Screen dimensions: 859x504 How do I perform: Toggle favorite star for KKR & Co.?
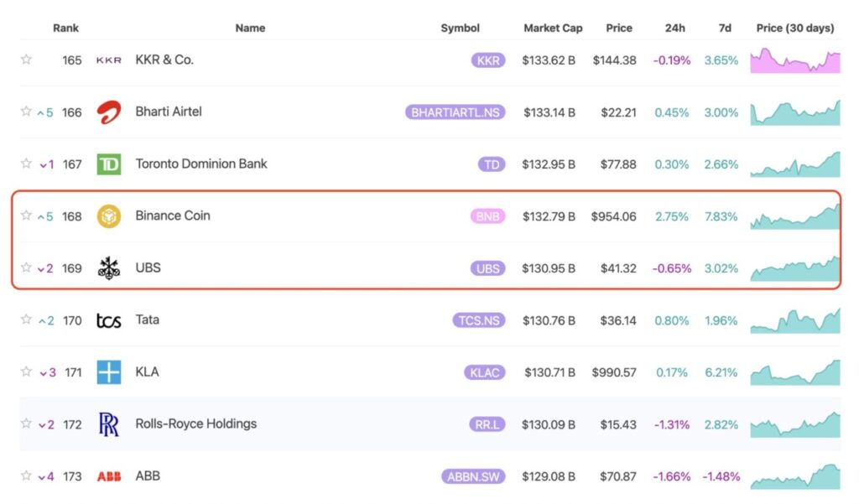(26, 60)
